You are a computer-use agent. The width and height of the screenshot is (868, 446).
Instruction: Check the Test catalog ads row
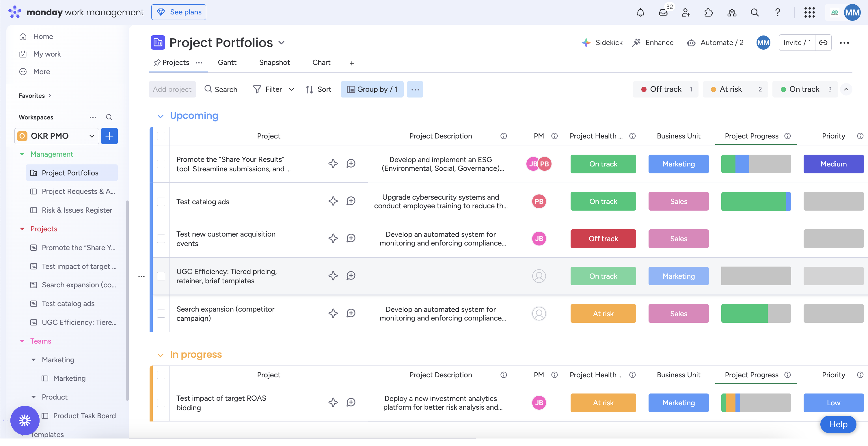pyautogui.click(x=161, y=202)
